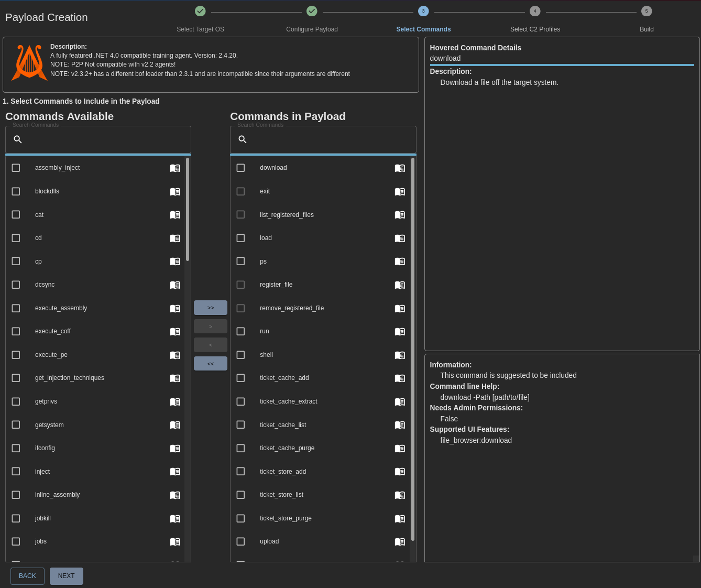
Task: Select the ticket_store_add row text
Action: (283, 472)
